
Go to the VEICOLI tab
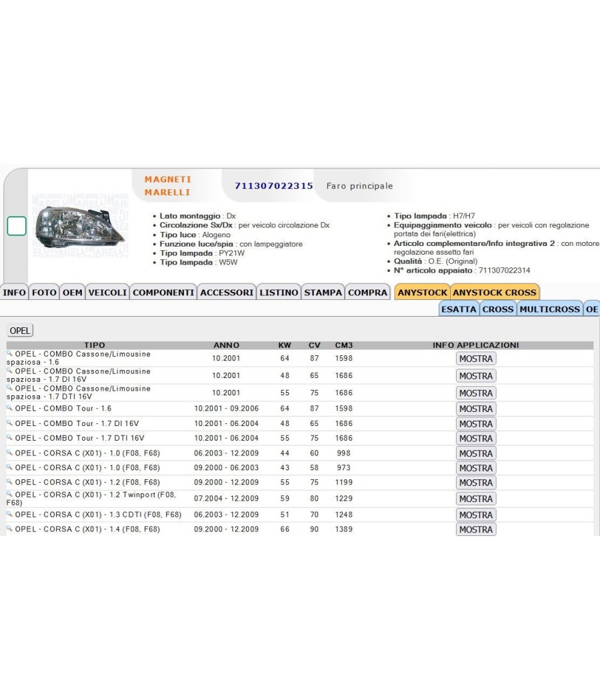(x=107, y=293)
